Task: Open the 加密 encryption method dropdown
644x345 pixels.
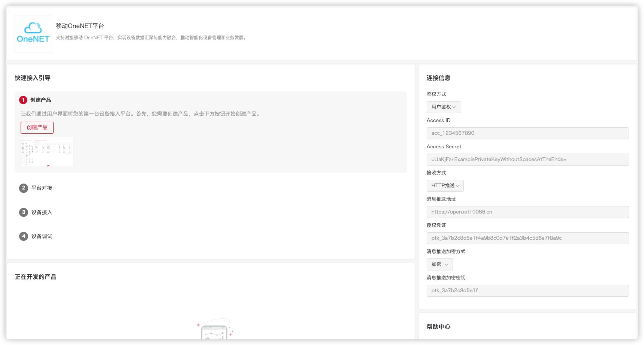Action: (x=439, y=264)
